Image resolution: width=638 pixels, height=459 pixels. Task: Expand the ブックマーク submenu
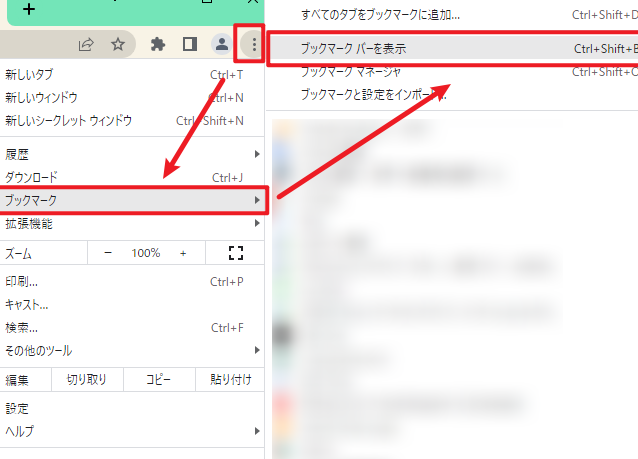click(132, 200)
